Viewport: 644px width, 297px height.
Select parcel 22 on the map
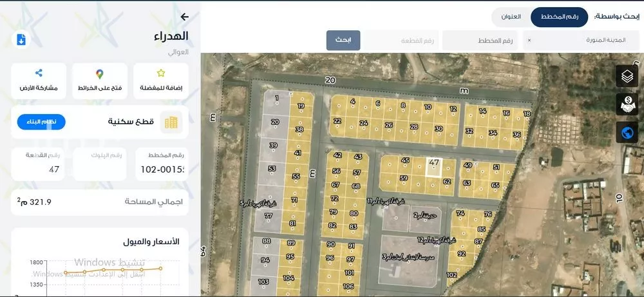pos(337,120)
